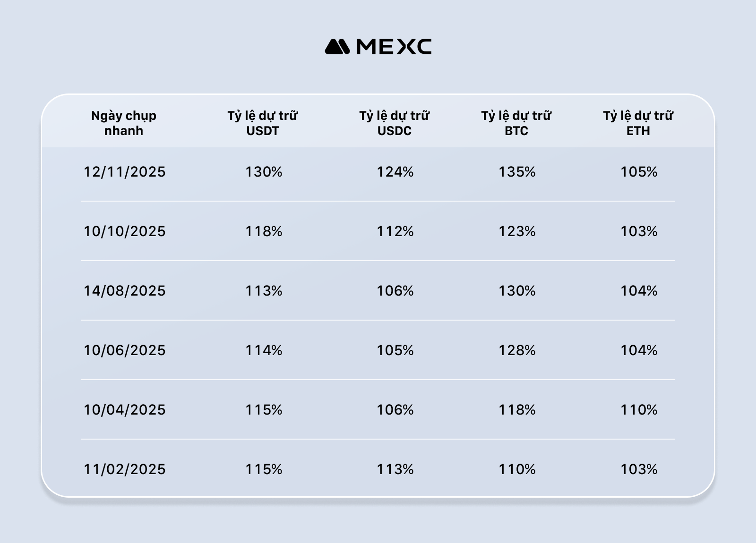Click the 110% ETH reserve value

pos(639,410)
